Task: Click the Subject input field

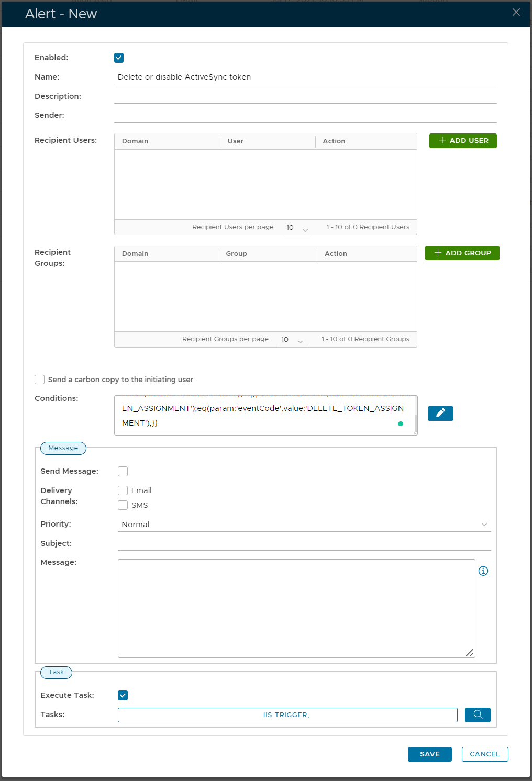Action: (x=304, y=543)
